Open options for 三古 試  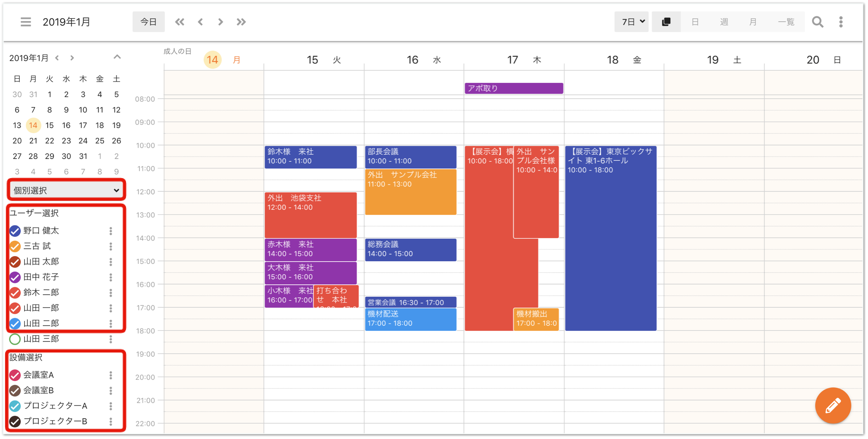(111, 246)
